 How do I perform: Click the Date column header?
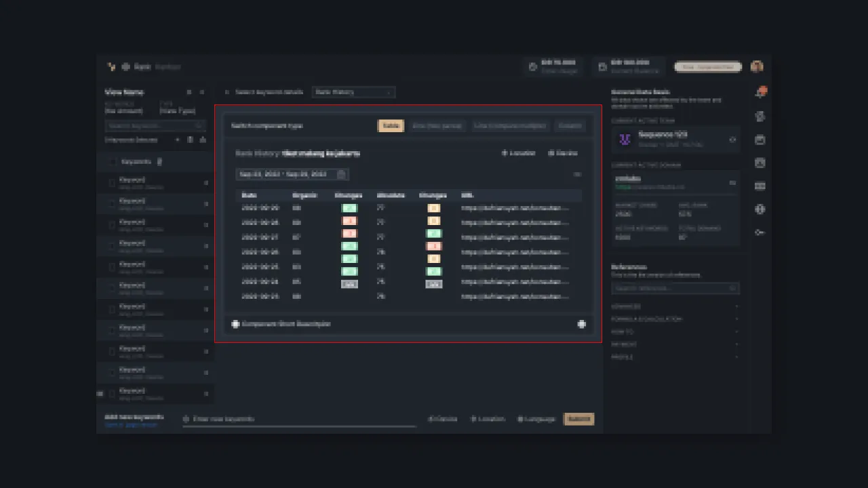(249, 195)
